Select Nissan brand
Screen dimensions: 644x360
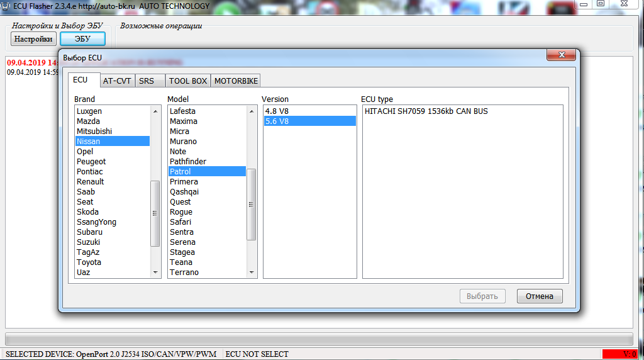112,142
